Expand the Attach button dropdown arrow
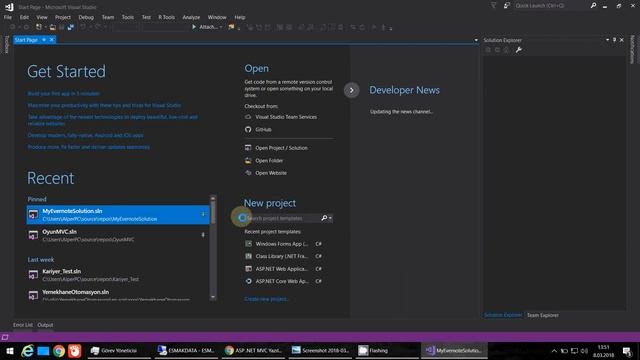Viewport: 640px width, 360px height. 221,27
